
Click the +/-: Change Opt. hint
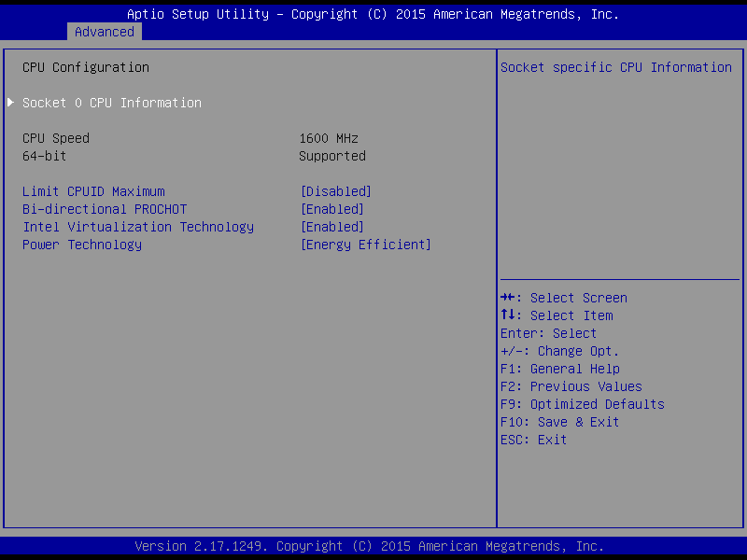(560, 351)
